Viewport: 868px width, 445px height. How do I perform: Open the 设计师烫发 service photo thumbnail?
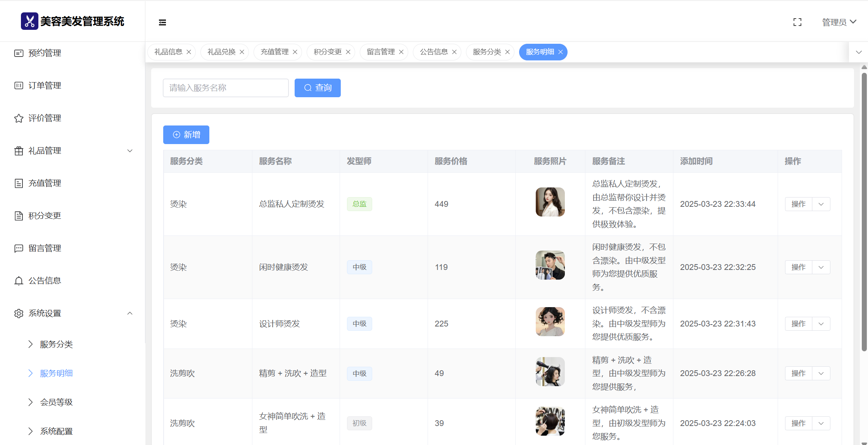tap(550, 321)
